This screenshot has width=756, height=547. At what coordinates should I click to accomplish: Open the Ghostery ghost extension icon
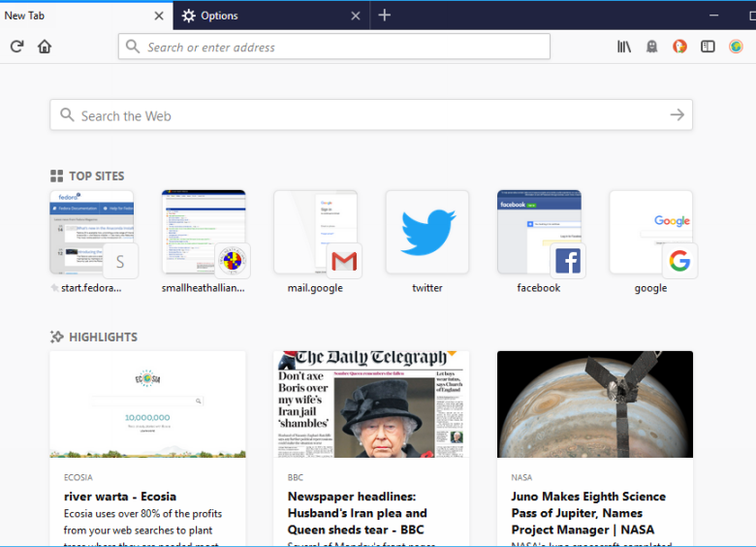[x=652, y=47]
